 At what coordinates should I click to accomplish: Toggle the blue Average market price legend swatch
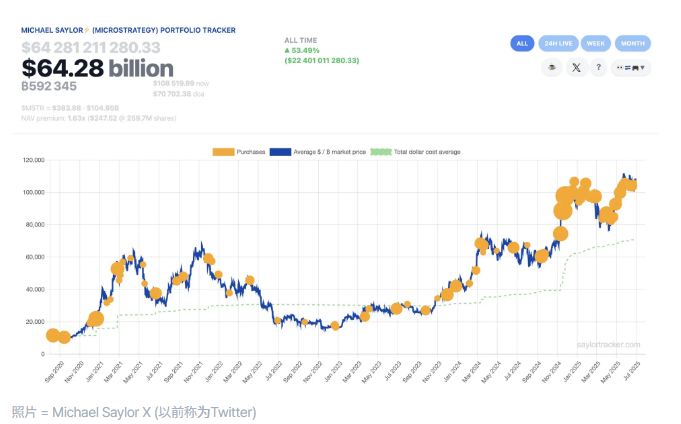(x=280, y=152)
